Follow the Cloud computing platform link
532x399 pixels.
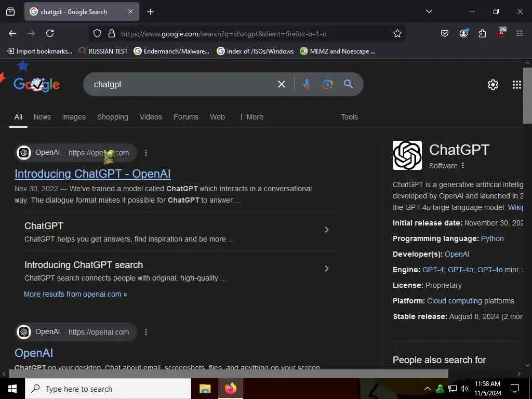pyautogui.click(x=454, y=301)
